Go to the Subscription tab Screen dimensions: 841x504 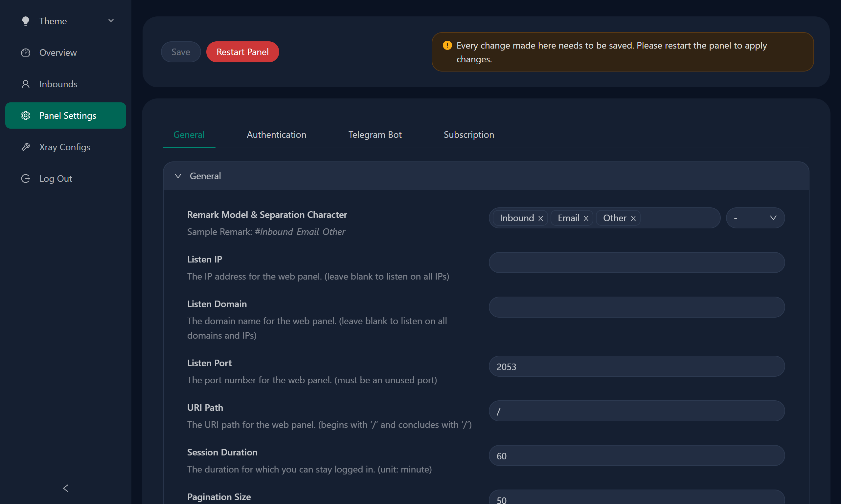(468, 135)
